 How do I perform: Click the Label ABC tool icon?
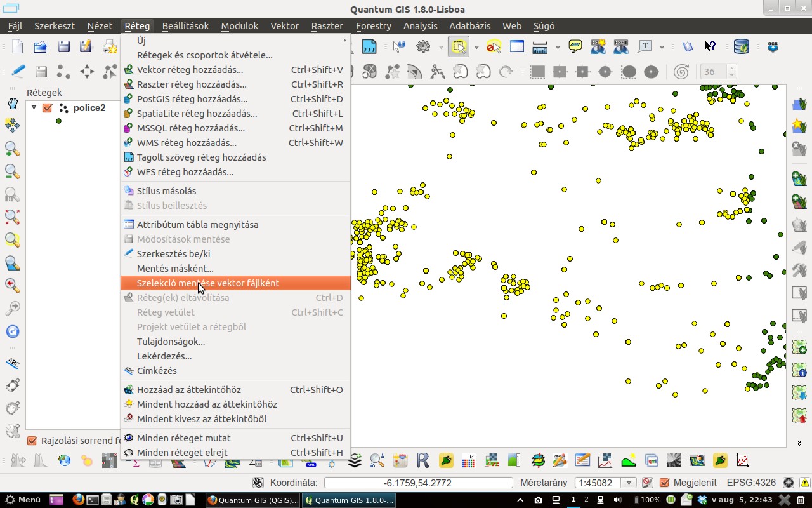[x=12, y=363]
